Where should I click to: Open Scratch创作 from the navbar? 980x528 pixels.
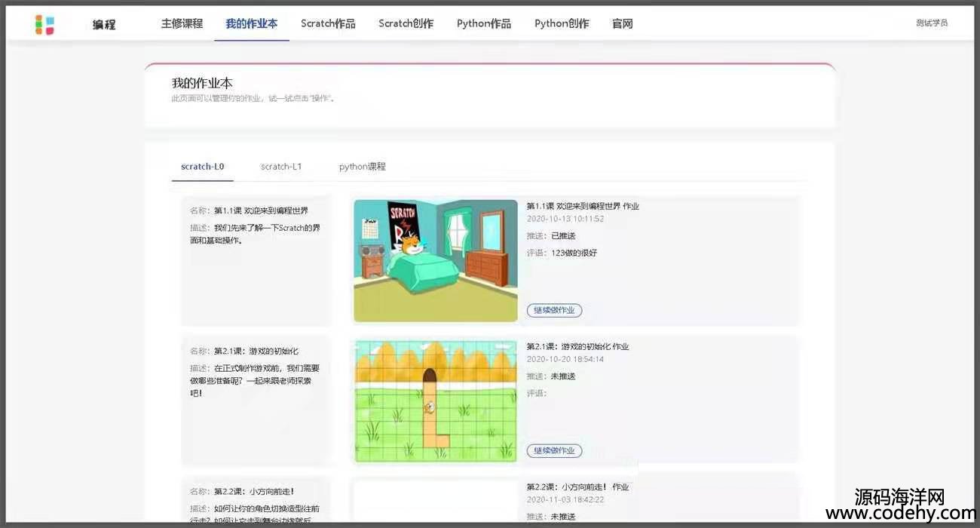point(406,23)
